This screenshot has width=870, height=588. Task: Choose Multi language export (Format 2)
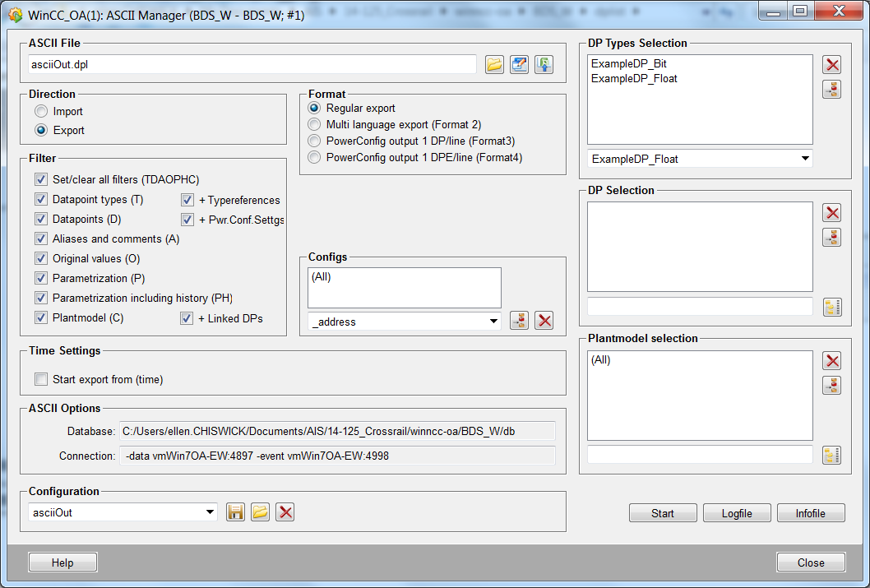click(313, 125)
